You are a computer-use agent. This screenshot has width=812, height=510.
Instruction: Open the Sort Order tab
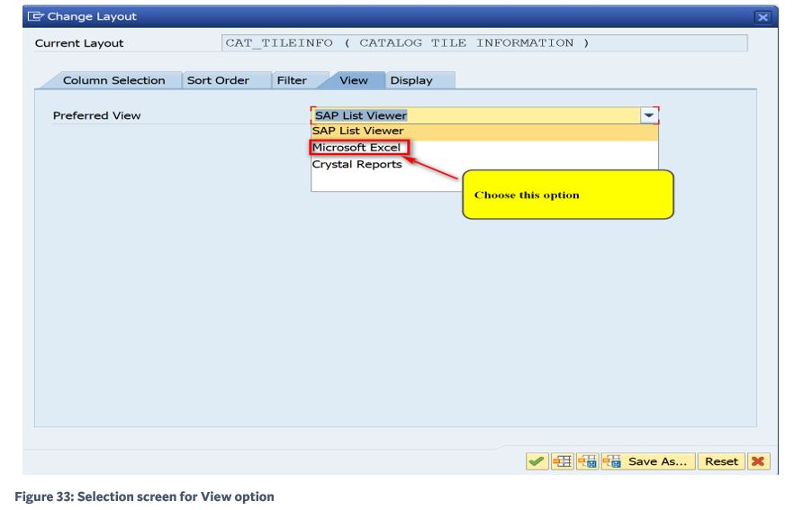218,80
